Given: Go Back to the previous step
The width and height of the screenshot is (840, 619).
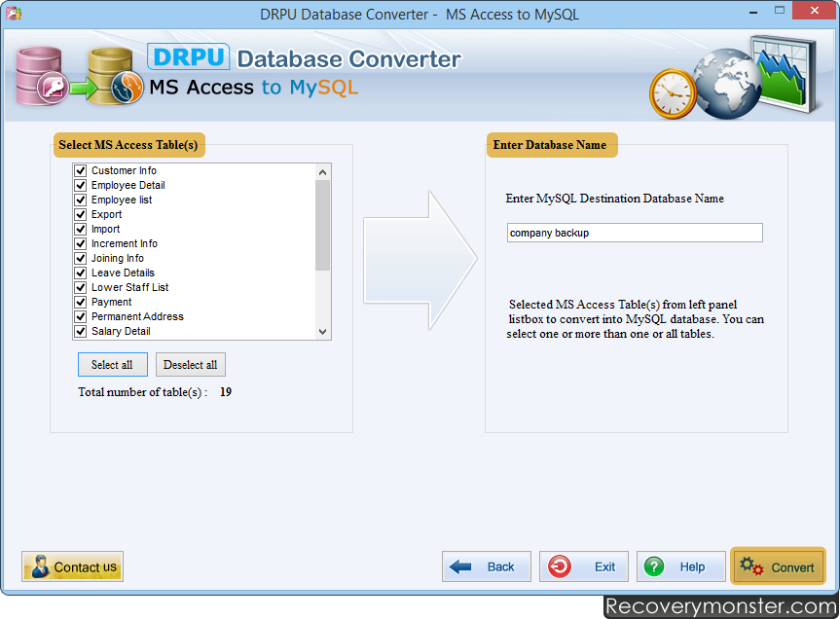Looking at the screenshot, I should click(x=487, y=566).
